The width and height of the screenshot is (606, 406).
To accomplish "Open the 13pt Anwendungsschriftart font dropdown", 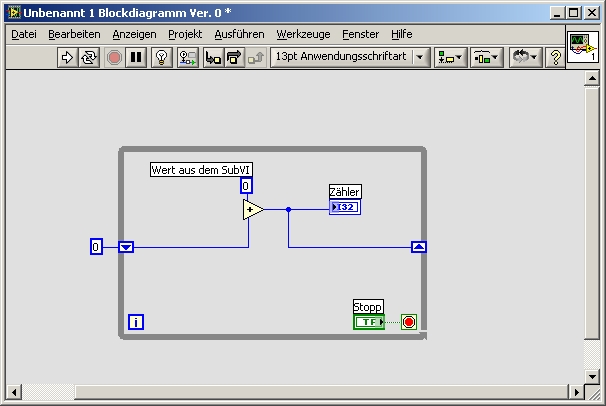I will 350,58.
